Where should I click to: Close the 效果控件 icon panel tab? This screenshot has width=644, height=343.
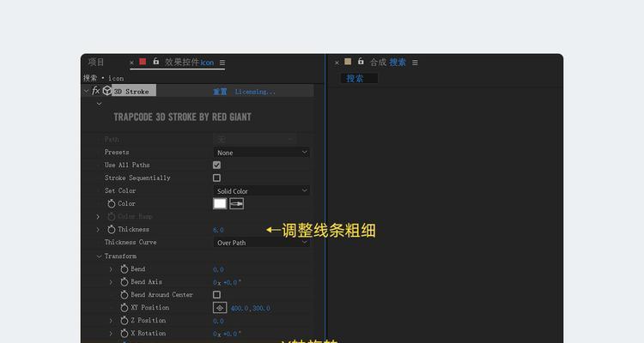(131, 63)
